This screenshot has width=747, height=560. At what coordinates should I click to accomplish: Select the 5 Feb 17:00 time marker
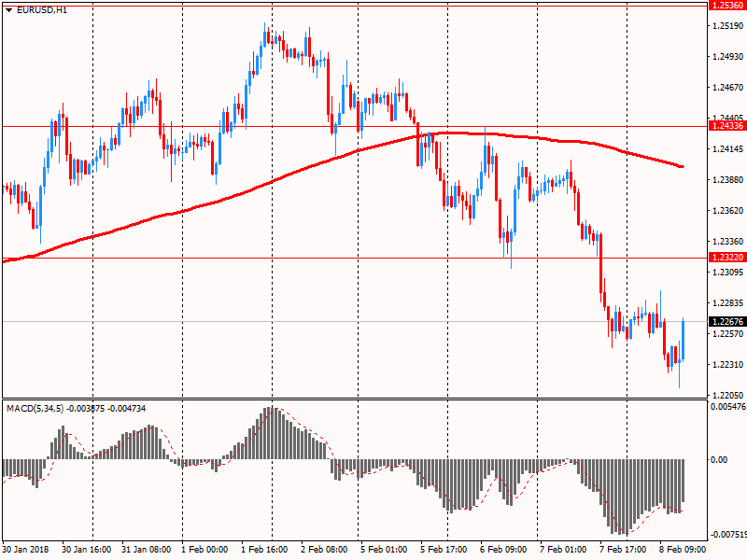coord(444,549)
